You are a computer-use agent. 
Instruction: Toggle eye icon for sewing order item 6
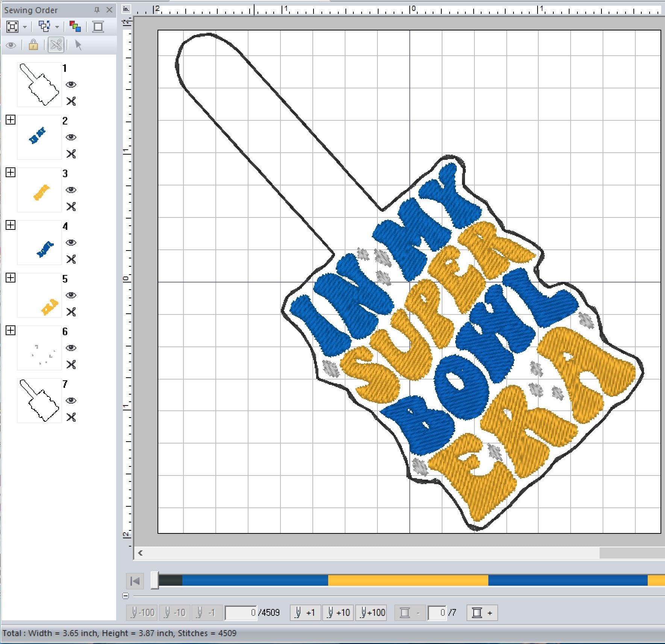[71, 348]
